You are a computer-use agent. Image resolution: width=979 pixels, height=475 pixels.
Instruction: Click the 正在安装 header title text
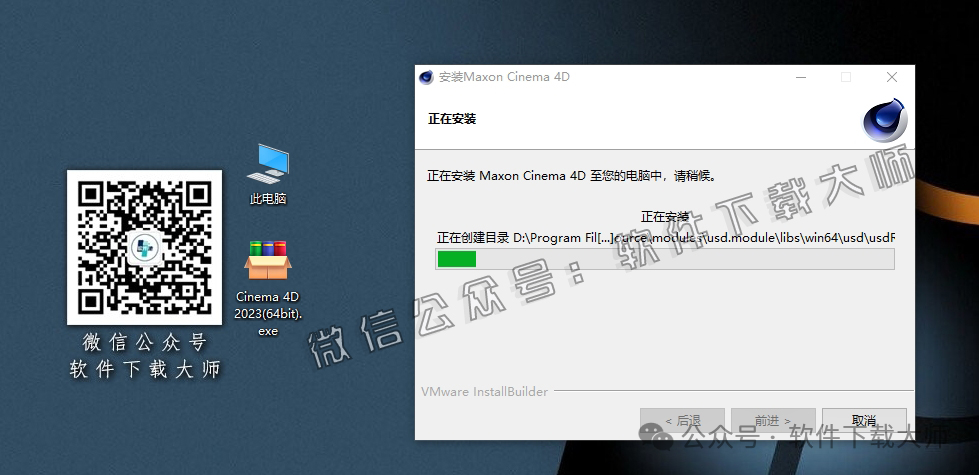pyautogui.click(x=452, y=119)
